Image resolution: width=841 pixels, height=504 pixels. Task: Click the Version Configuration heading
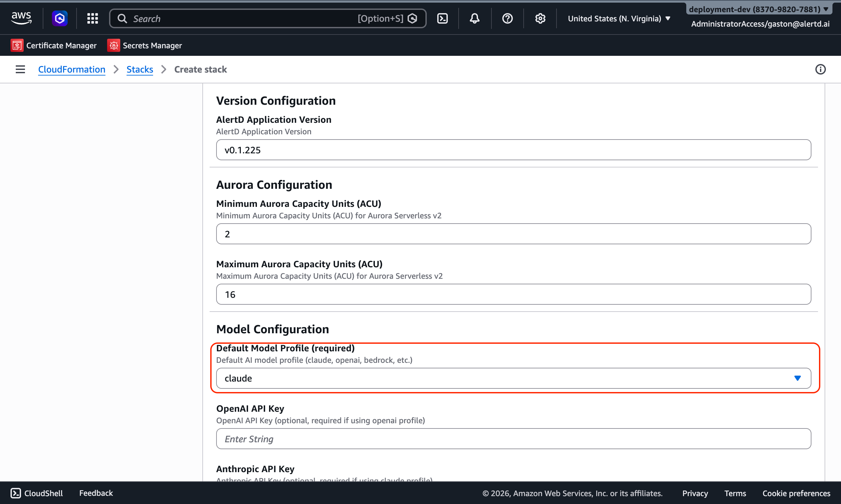click(276, 100)
